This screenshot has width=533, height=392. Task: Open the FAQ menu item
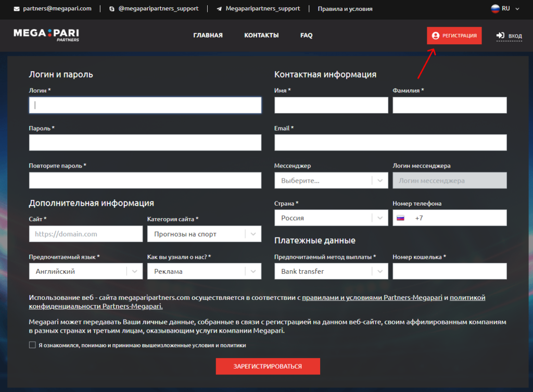pos(306,35)
